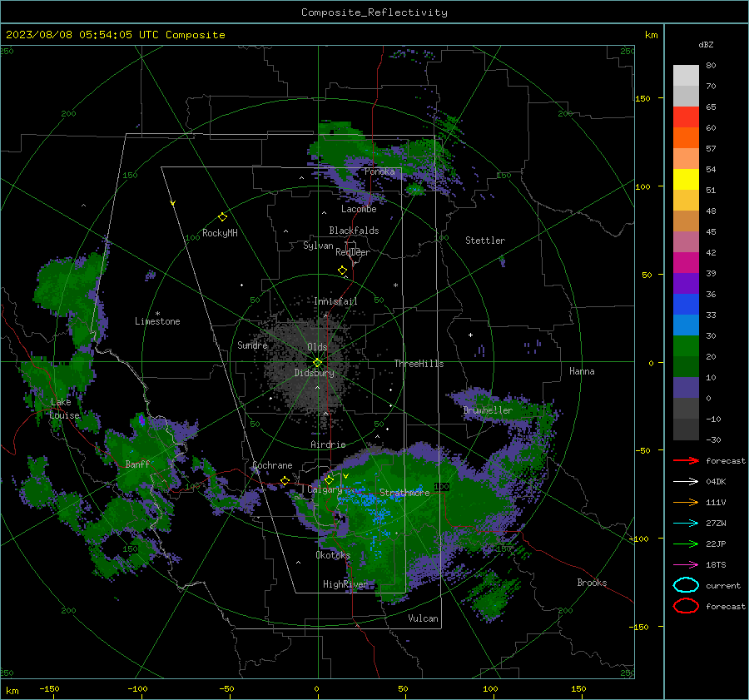The image size is (749, 700).
Task: Click the Cochrane city label
Action: pyautogui.click(x=272, y=465)
